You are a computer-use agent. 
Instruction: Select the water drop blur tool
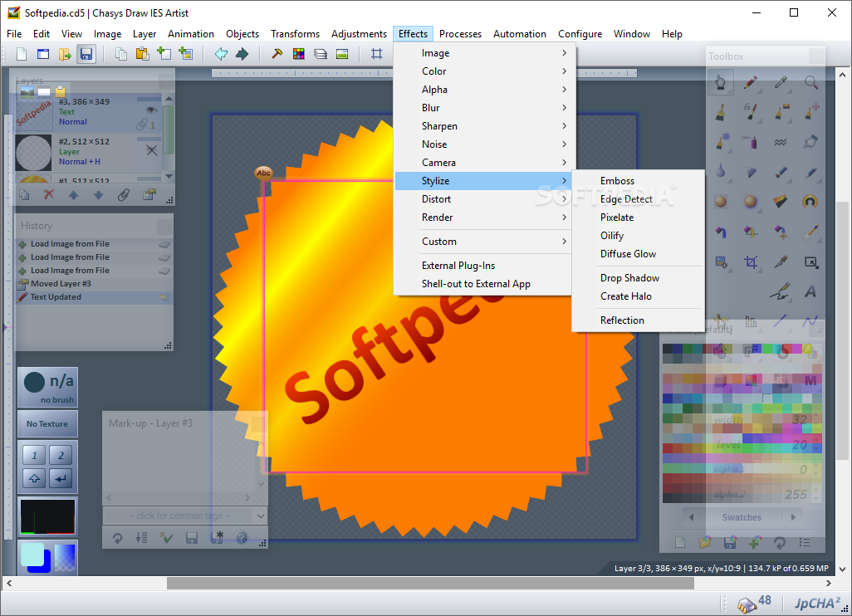point(721,172)
